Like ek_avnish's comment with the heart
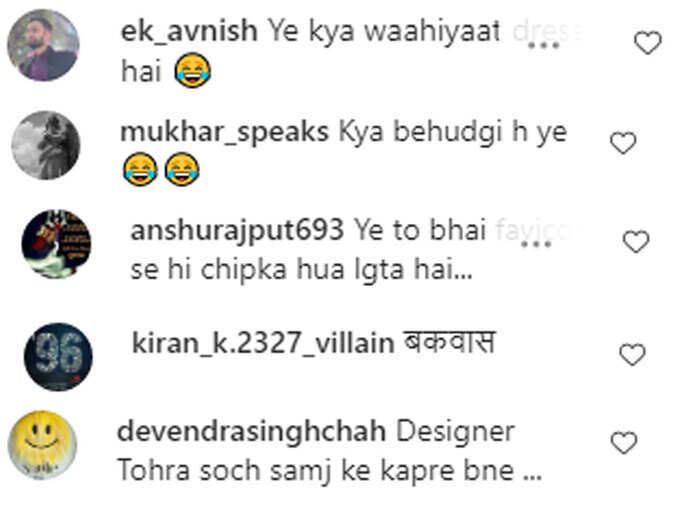 (647, 43)
